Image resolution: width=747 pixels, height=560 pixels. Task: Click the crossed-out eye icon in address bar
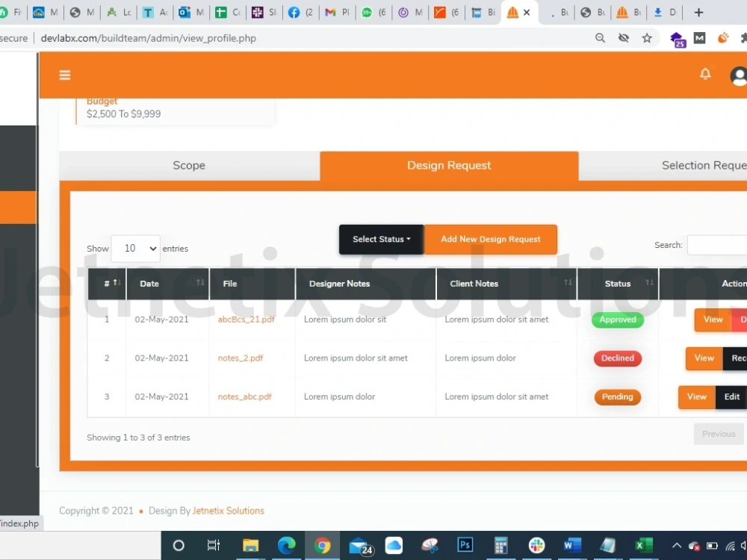pyautogui.click(x=624, y=38)
